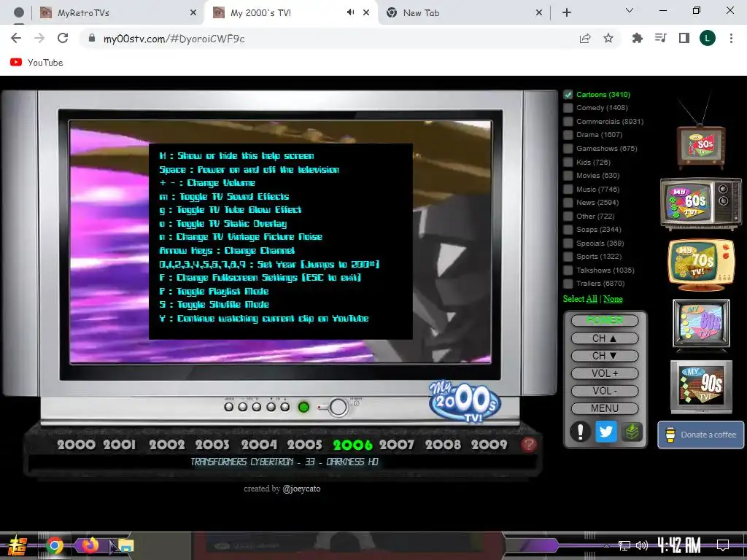Open the @joeycato creator link
The height and width of the screenshot is (560, 747).
pos(301,489)
